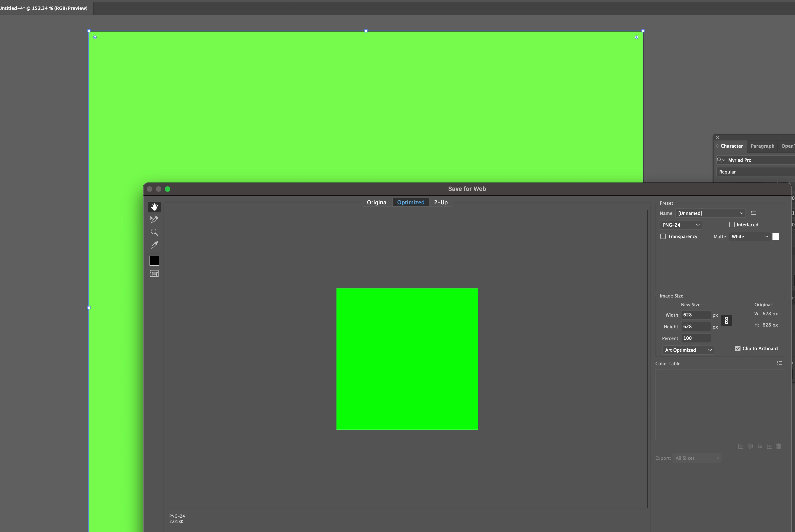Enable the Interlaced checkbox
Viewport: 795px width, 532px height.
[732, 225]
